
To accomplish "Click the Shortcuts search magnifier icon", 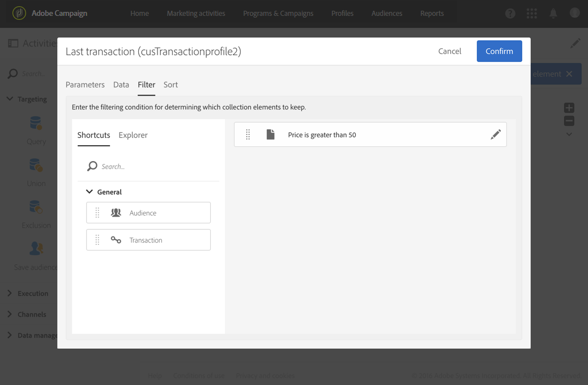I will pyautogui.click(x=92, y=166).
